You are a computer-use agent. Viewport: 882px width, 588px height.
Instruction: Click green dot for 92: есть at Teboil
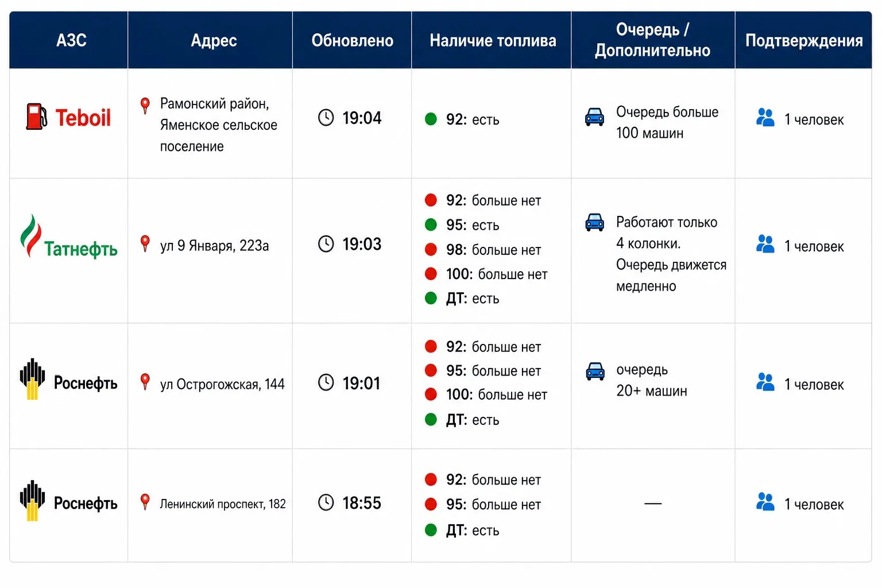431,119
